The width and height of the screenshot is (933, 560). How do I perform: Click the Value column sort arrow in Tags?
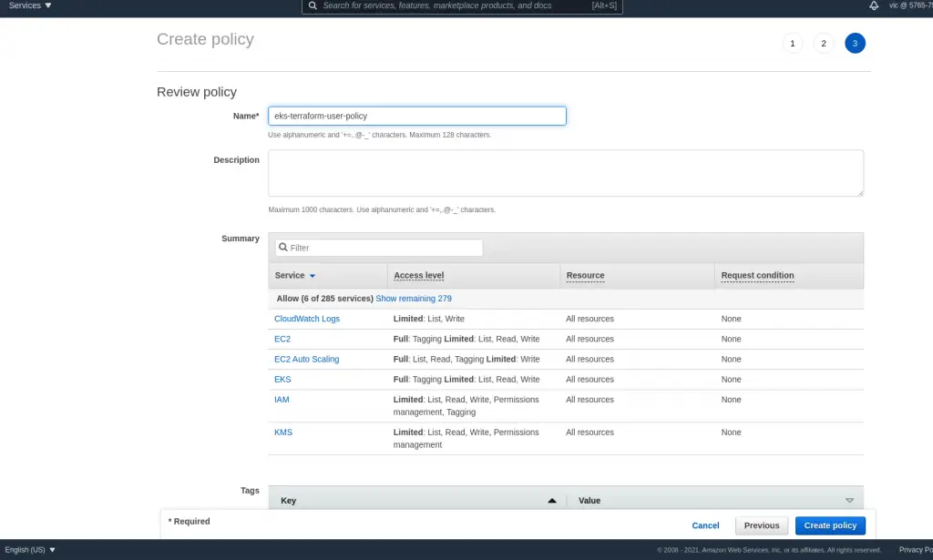tap(849, 501)
